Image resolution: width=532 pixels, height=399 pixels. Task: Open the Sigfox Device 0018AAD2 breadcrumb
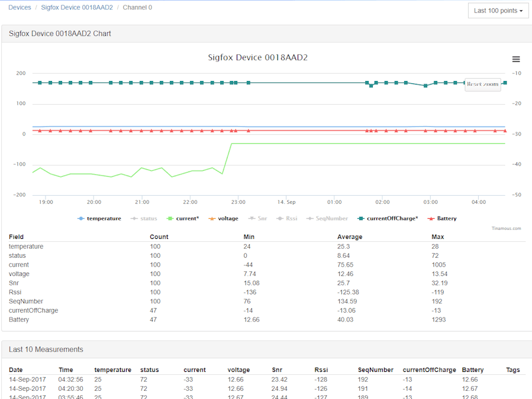(x=77, y=7)
